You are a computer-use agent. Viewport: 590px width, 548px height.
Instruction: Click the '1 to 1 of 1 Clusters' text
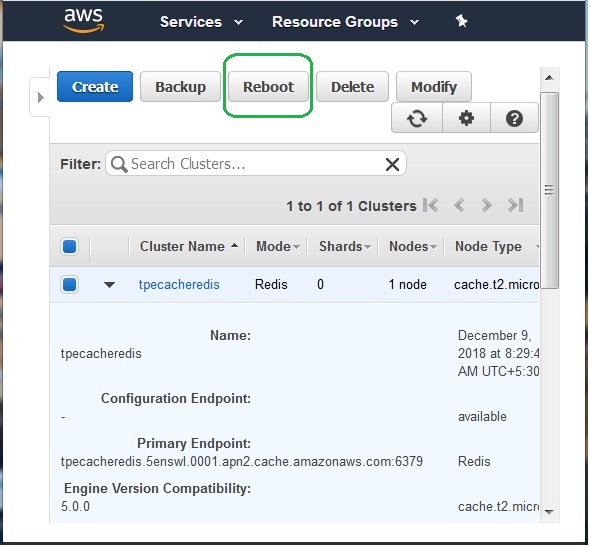351,206
